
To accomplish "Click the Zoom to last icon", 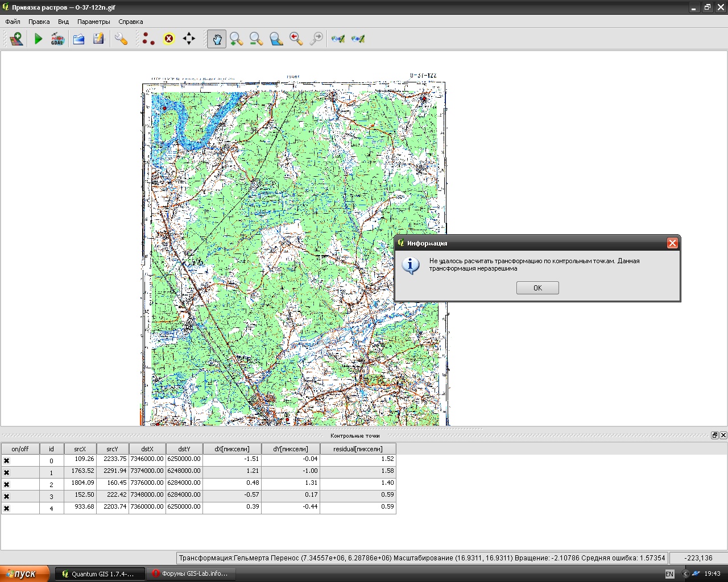I will coord(296,39).
